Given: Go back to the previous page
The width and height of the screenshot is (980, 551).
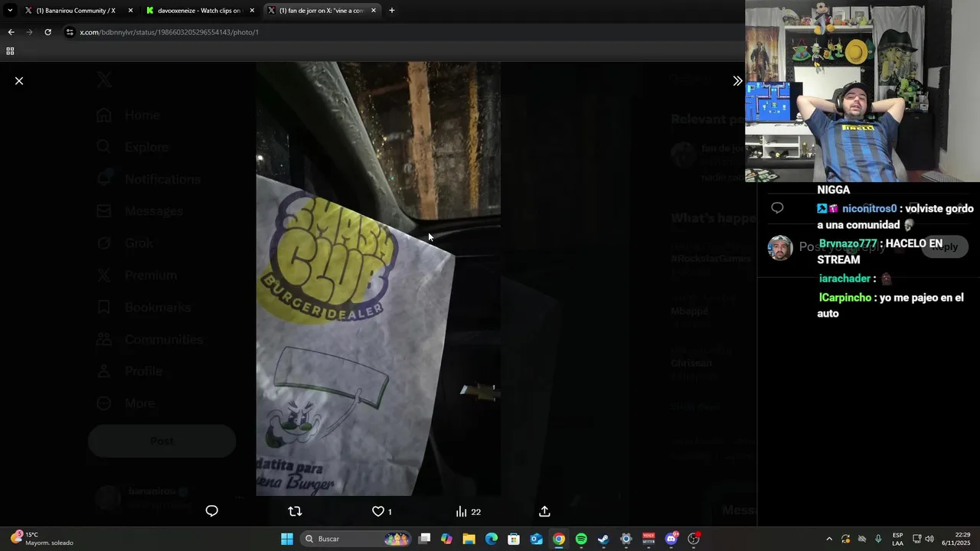Looking at the screenshot, I should 11,32.
